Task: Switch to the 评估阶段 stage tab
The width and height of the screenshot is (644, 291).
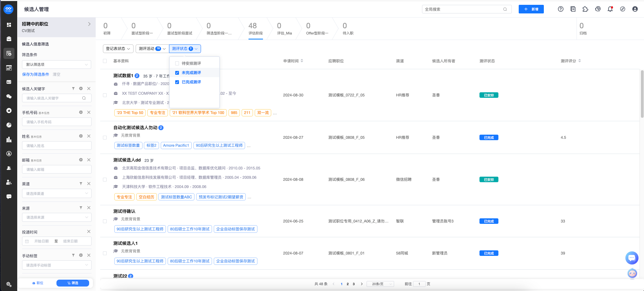Action: (256, 29)
